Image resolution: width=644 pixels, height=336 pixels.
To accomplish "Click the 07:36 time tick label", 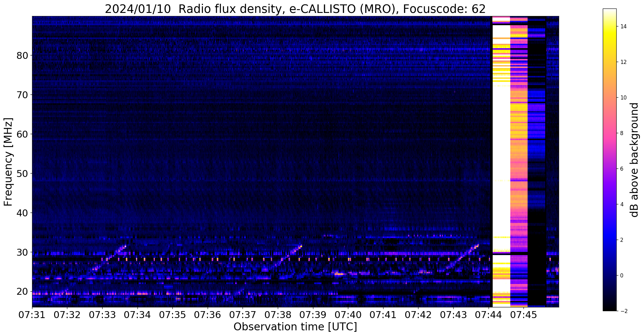I will pos(207,315).
